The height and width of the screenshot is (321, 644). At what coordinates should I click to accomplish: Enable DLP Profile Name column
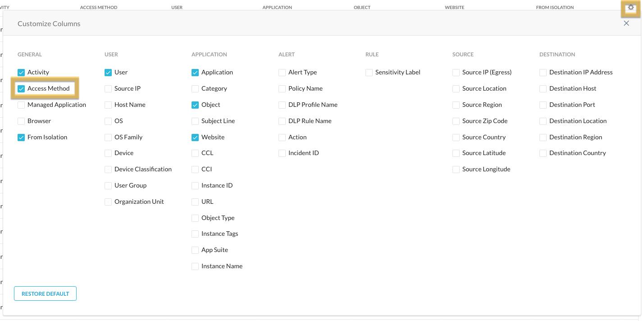(x=282, y=105)
